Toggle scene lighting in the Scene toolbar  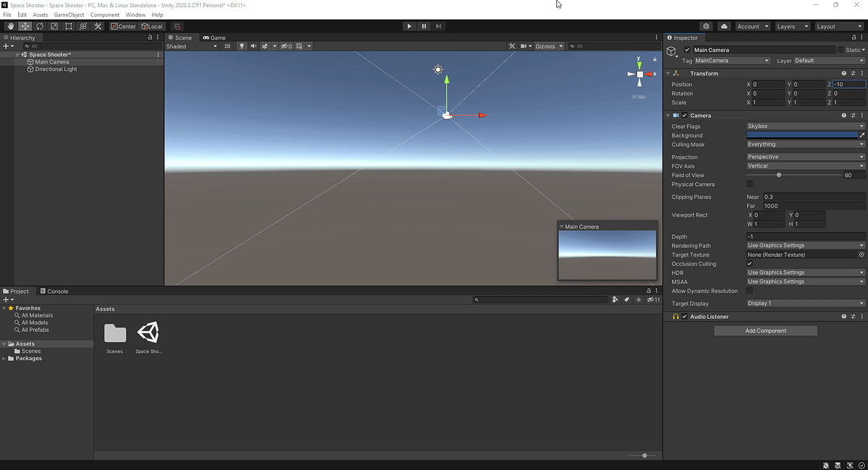[x=241, y=46]
